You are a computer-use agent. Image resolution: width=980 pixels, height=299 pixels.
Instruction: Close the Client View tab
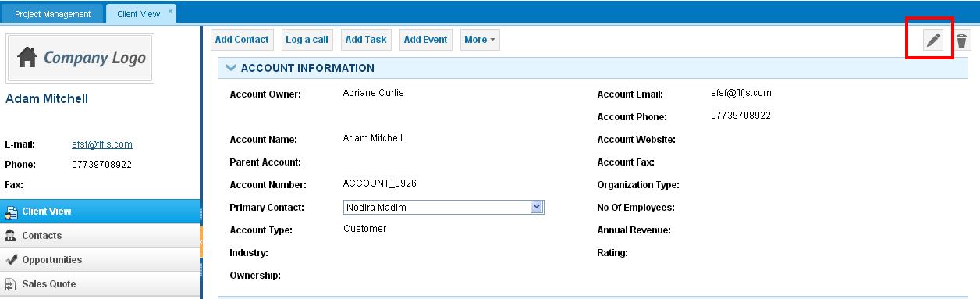170,12
